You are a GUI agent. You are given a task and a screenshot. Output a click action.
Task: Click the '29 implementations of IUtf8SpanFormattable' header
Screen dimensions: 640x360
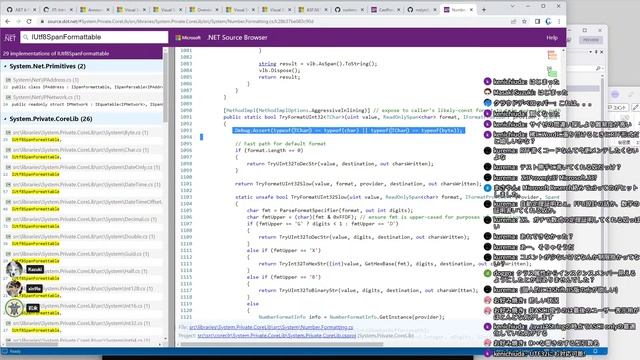point(56,53)
